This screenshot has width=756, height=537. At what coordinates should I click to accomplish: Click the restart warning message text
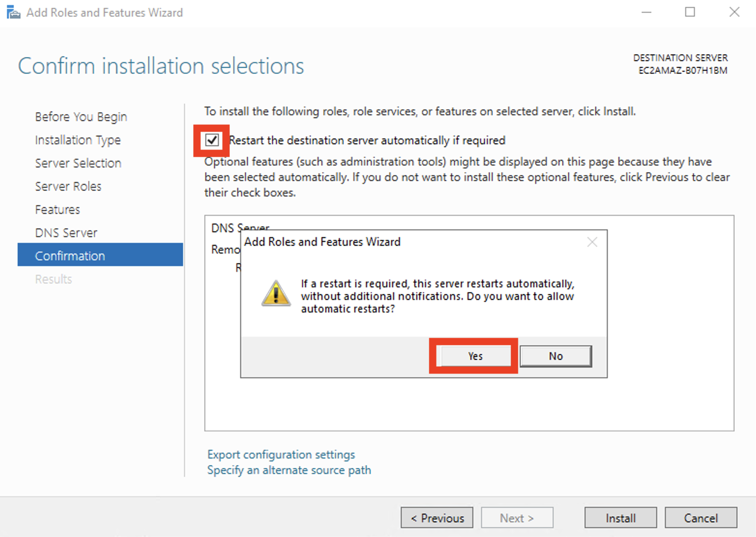click(438, 296)
